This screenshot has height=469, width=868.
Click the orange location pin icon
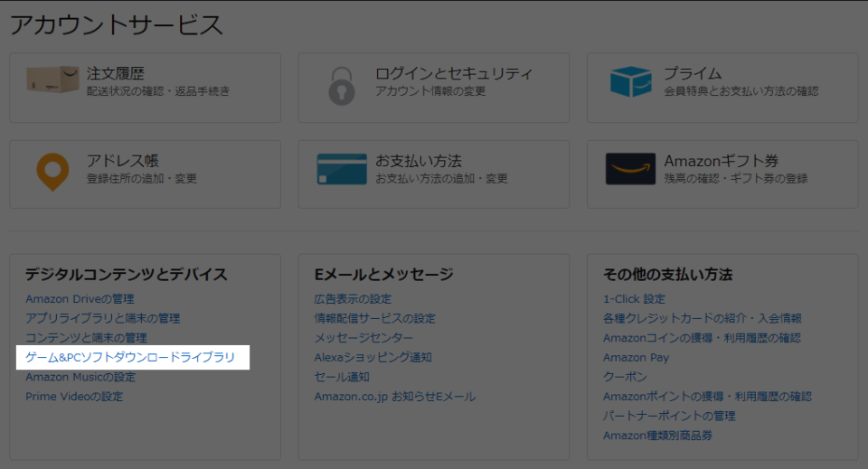52,172
